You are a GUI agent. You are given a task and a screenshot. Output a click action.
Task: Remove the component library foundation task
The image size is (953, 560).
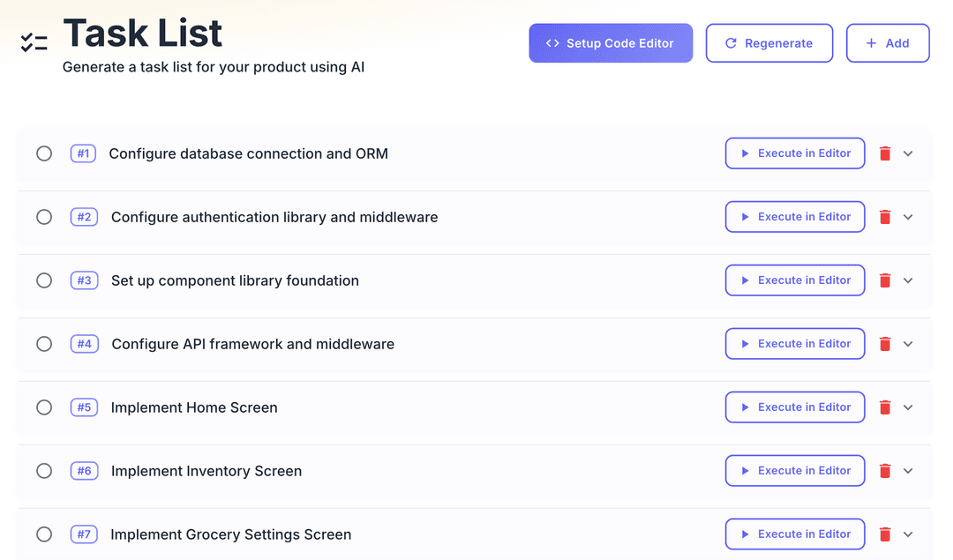click(885, 280)
